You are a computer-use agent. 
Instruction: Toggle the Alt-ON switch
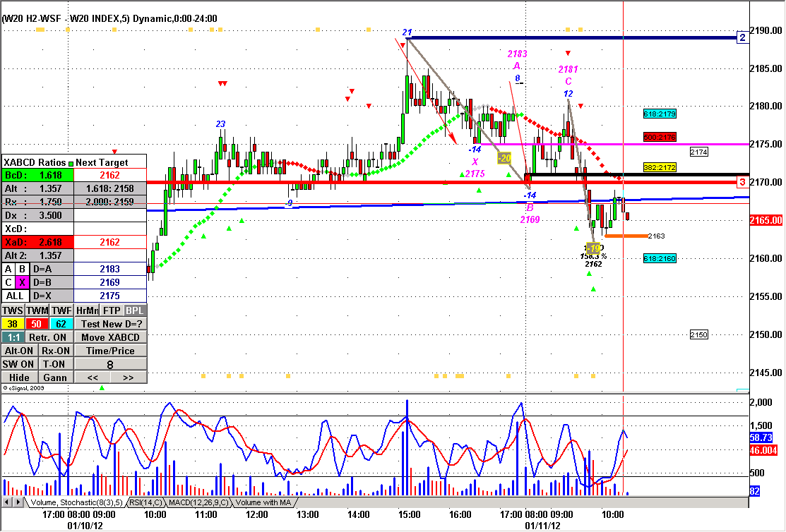coord(18,351)
